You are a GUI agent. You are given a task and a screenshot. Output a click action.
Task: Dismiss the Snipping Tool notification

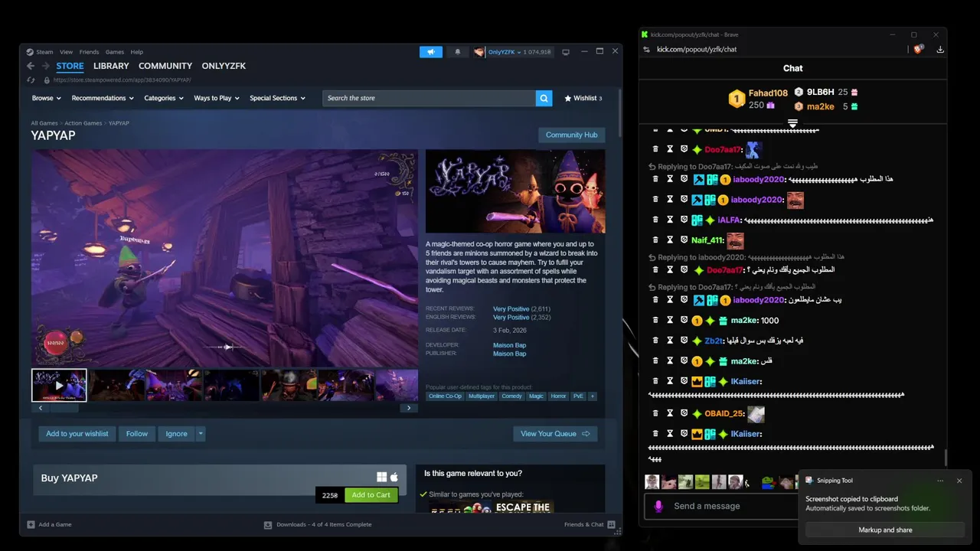click(x=959, y=481)
